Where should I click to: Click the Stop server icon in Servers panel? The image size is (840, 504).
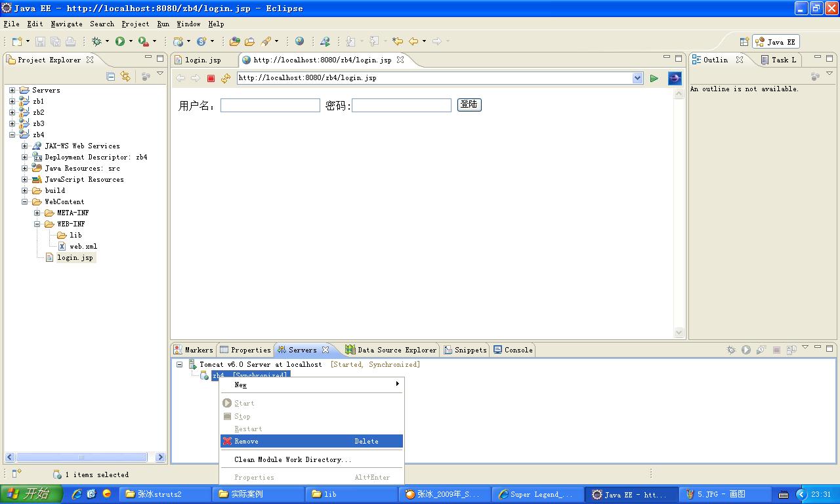776,350
